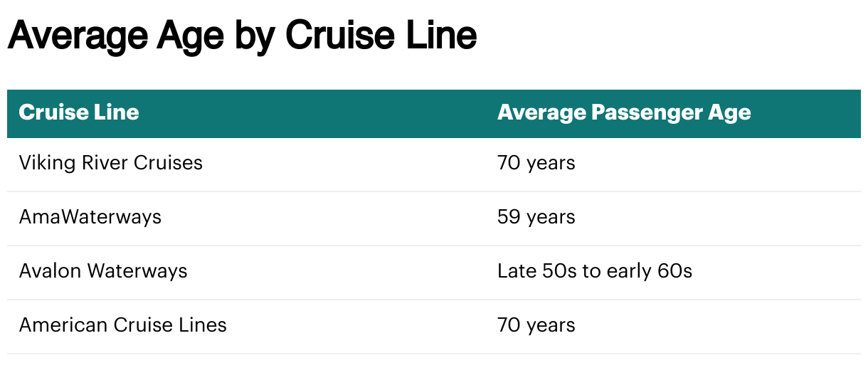Click the word "Viking" in the first row
Viewport: 868px width, 390px height.
tap(41, 163)
